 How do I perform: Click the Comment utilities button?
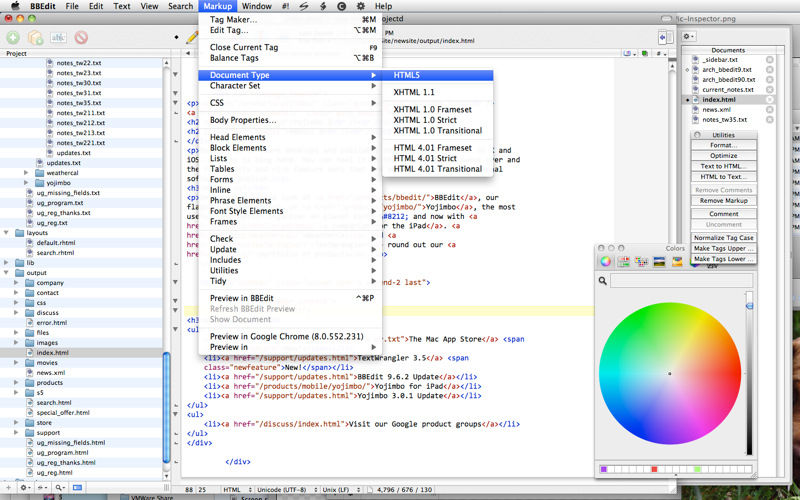[723, 214]
